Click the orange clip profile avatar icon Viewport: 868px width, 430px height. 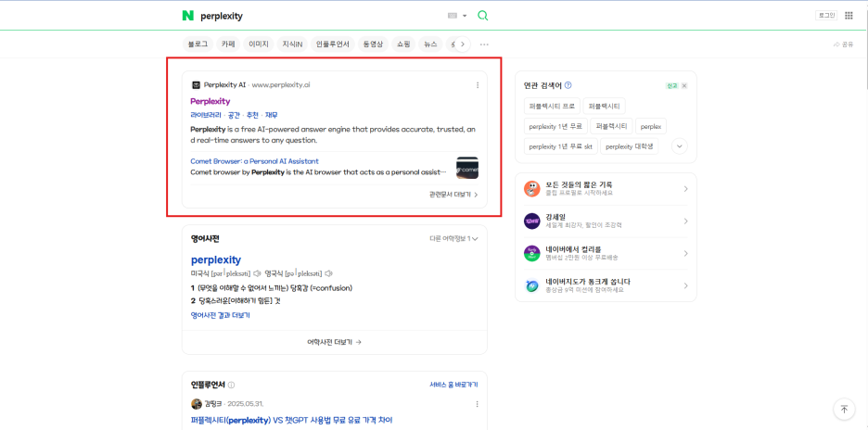(x=531, y=189)
